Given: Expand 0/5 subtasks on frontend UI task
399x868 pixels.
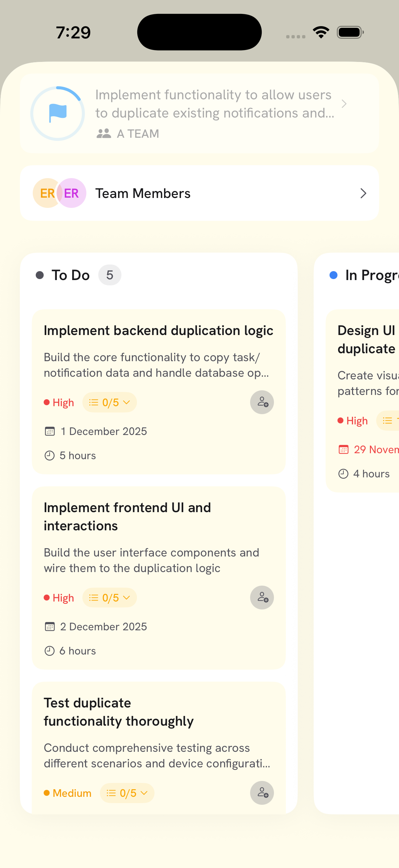Looking at the screenshot, I should point(110,598).
